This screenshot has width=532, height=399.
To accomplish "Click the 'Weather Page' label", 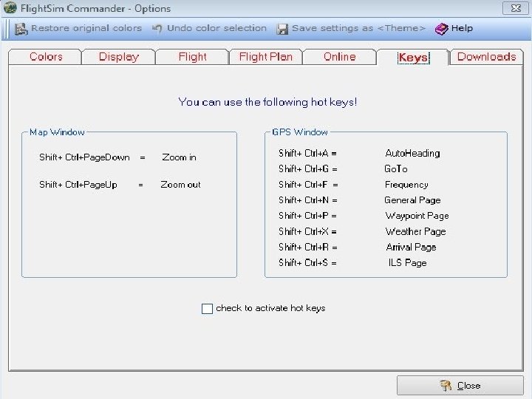I will (415, 231).
